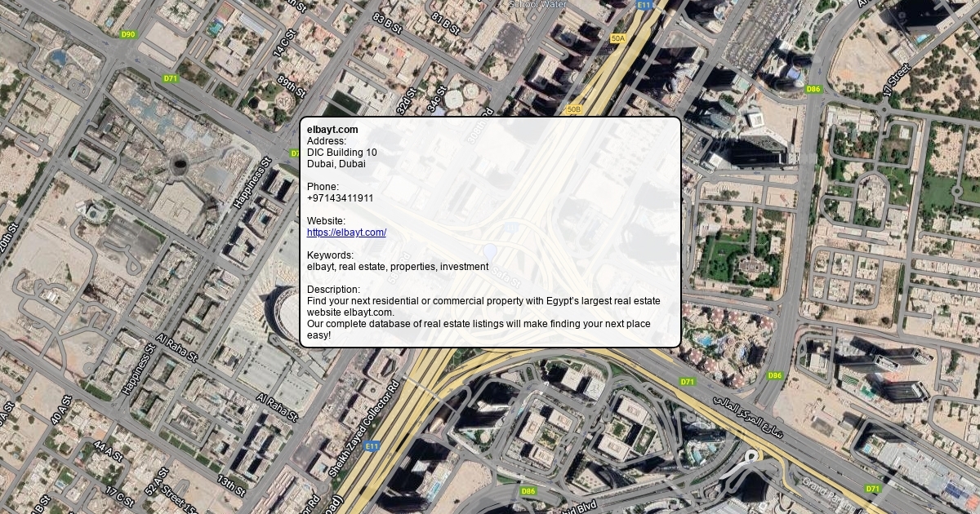
Task: Click the 83 B St street label
Action: (x=387, y=22)
